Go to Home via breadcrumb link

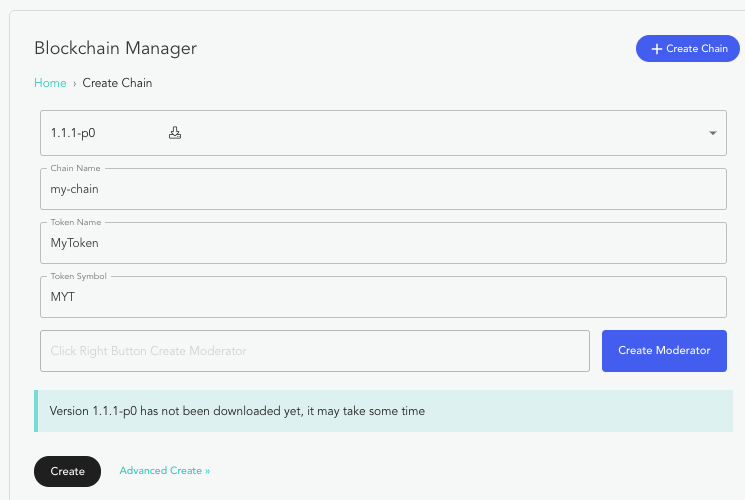click(x=50, y=83)
